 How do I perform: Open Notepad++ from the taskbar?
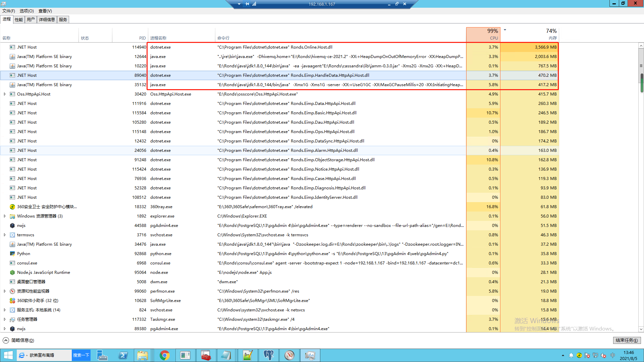click(x=247, y=355)
